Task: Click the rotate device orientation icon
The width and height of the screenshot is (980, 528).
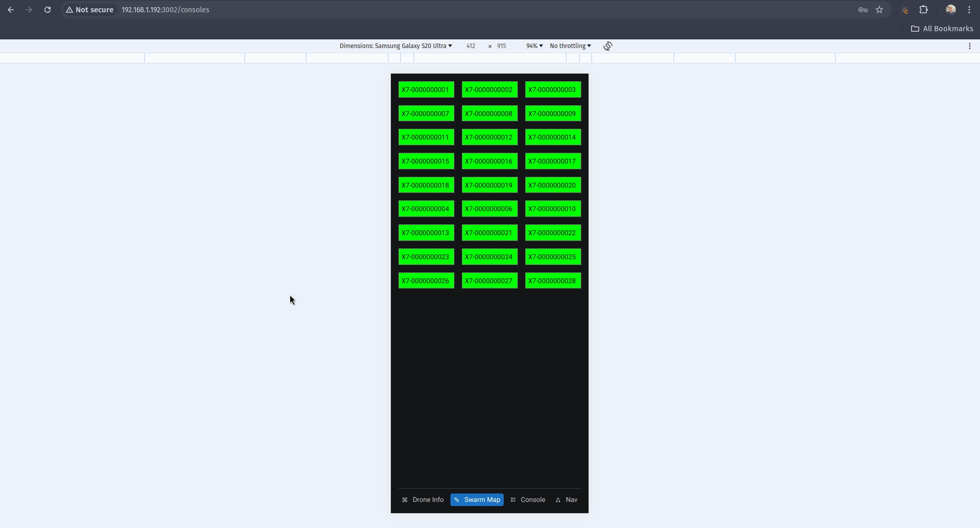Action: [x=608, y=46]
